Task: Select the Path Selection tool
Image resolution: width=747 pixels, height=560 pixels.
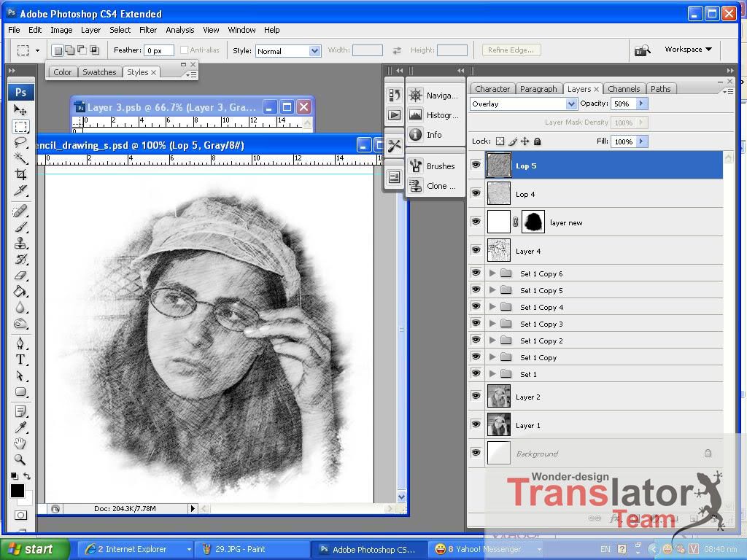Action: 20,376
